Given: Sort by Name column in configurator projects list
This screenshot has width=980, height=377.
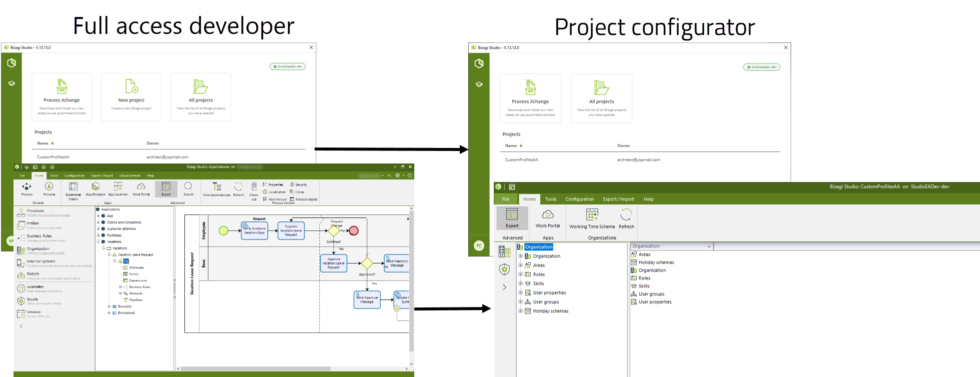Looking at the screenshot, I should click(514, 145).
